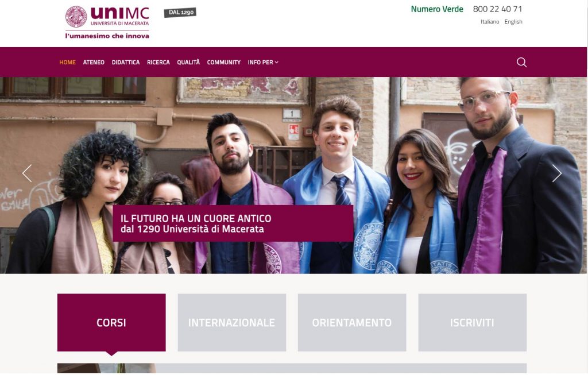
Task: Advance to next slide arrow
Action: pos(557,173)
